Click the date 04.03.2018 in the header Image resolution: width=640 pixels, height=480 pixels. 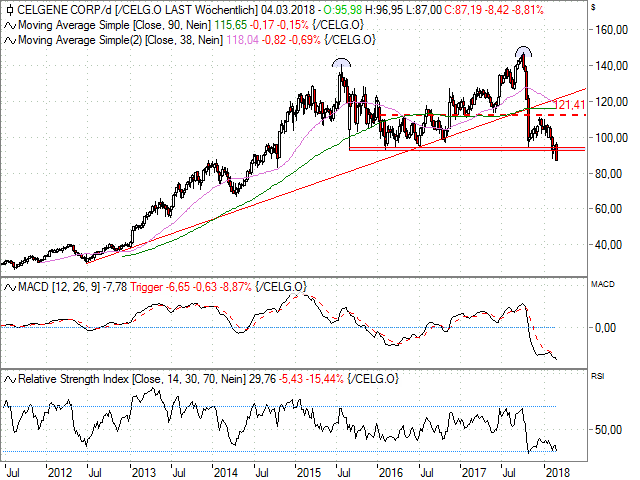288,10
